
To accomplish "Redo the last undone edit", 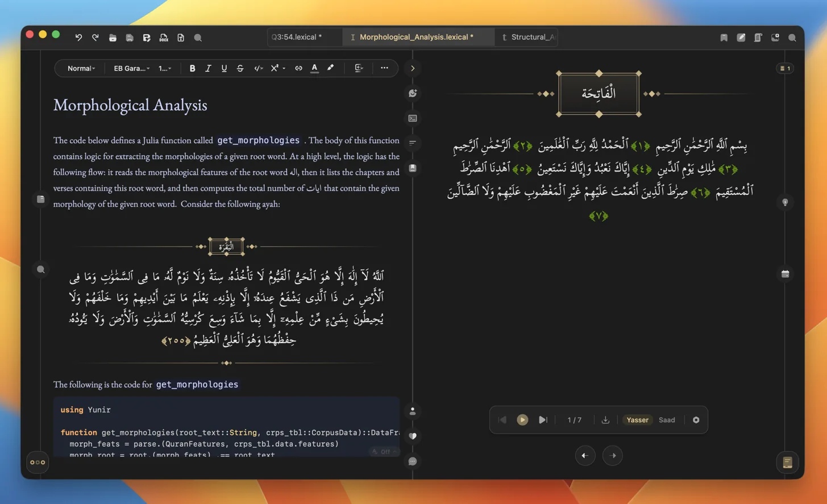I will [95, 38].
